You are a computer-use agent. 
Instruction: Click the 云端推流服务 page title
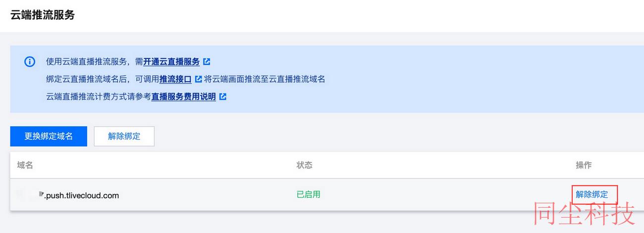coord(43,15)
